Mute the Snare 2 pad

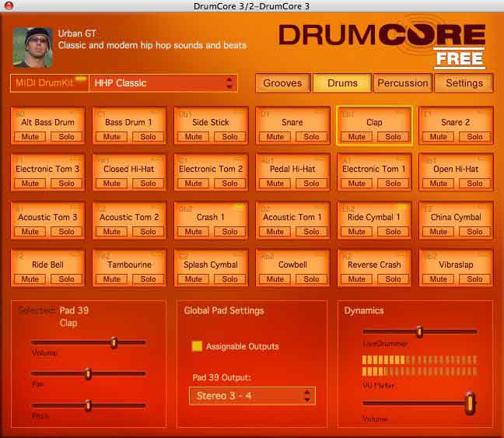[x=439, y=137]
